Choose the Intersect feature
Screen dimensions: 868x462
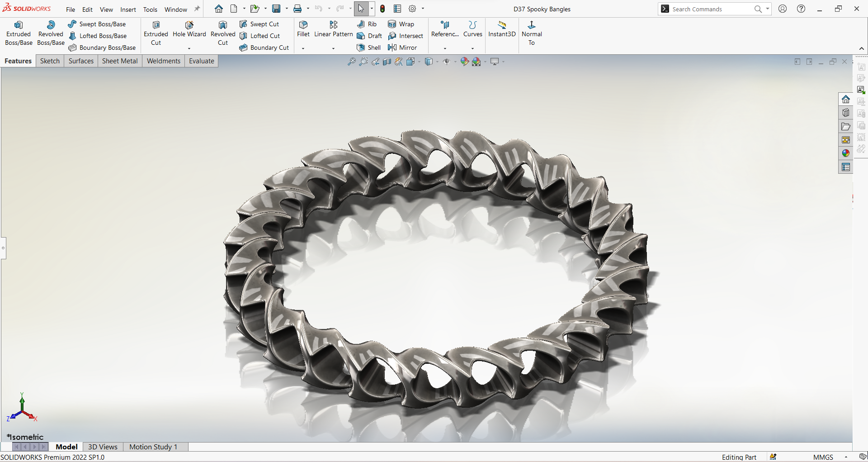406,36
